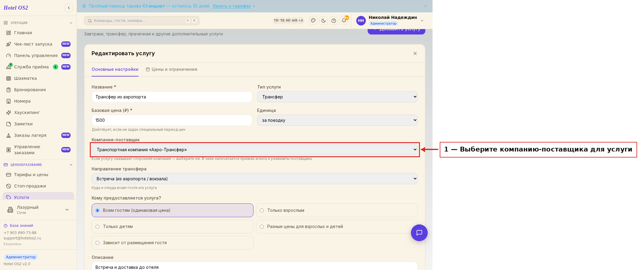Click the Управление заказами icon
This screenshot has height=270, width=644.
(9, 150)
